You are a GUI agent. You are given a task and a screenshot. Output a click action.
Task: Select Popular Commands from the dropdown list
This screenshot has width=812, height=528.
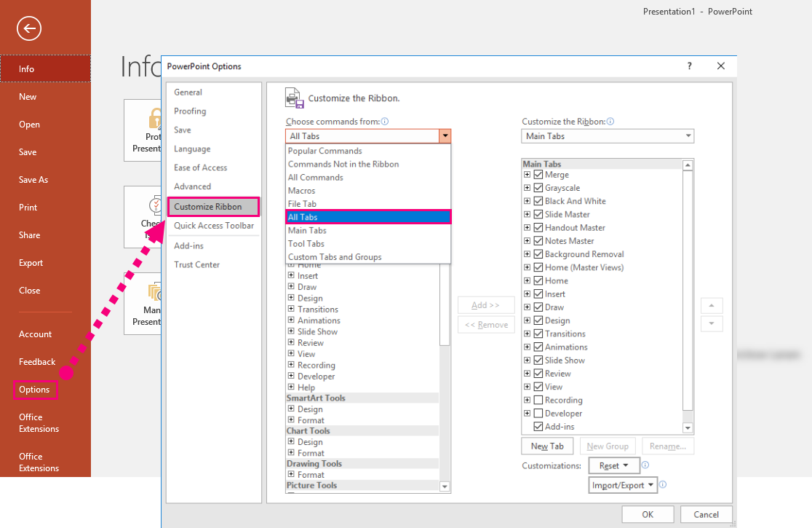point(368,151)
